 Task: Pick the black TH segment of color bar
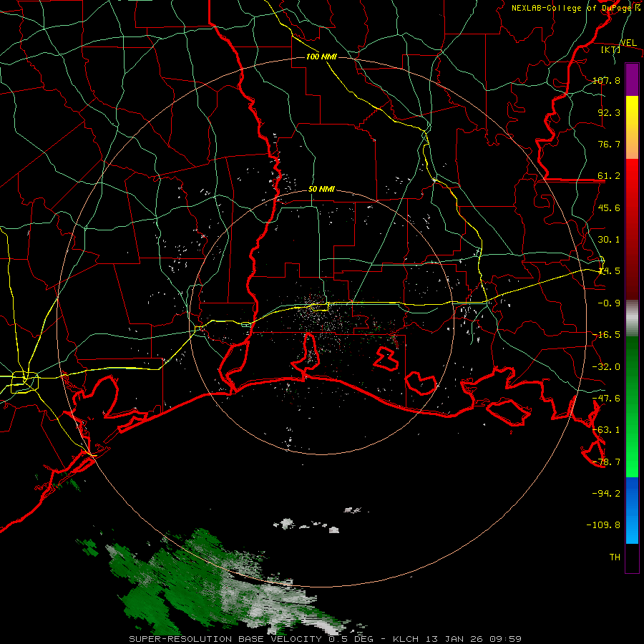[x=632, y=558]
